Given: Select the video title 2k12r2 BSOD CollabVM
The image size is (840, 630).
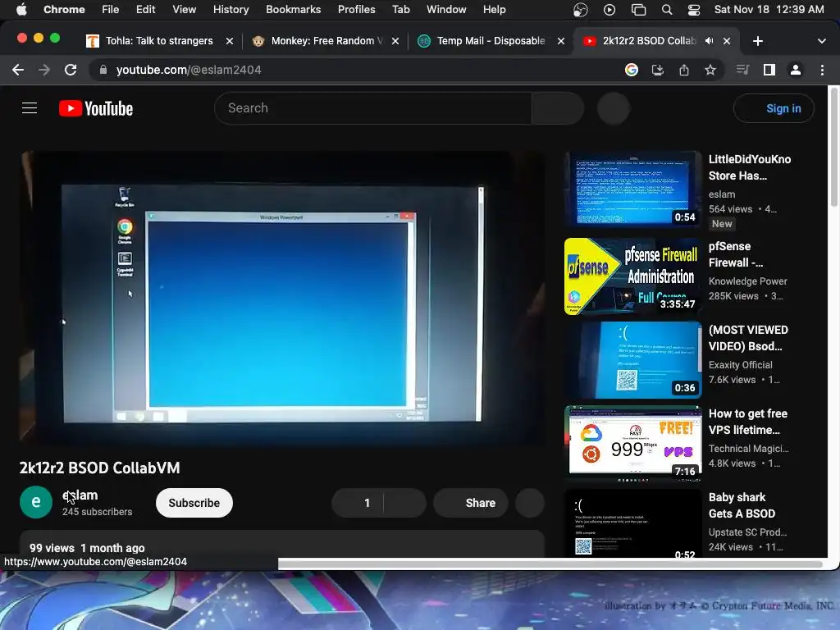Looking at the screenshot, I should coord(99,468).
